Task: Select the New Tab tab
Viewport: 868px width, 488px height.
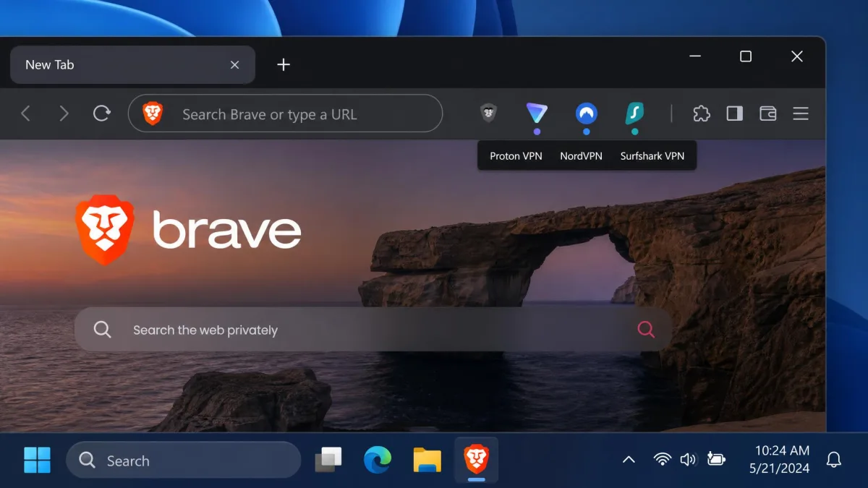Action: pyautogui.click(x=132, y=64)
